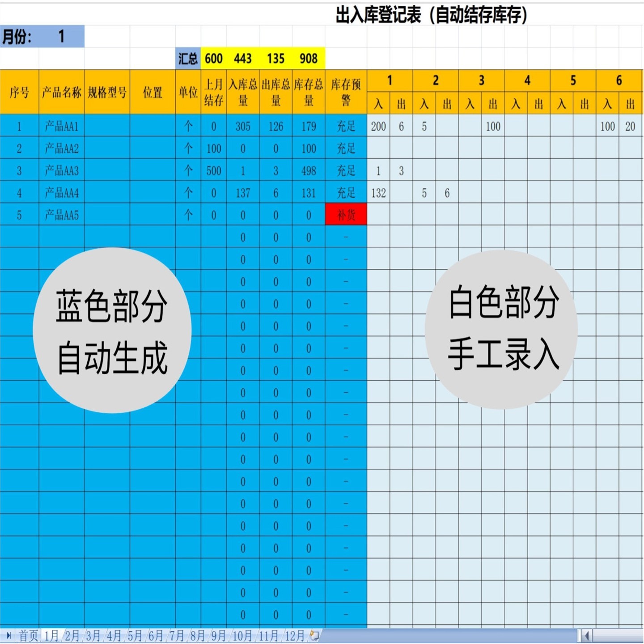
Task: Select 出库总量 cell 126 for 产品AA1
Action: pos(276,126)
